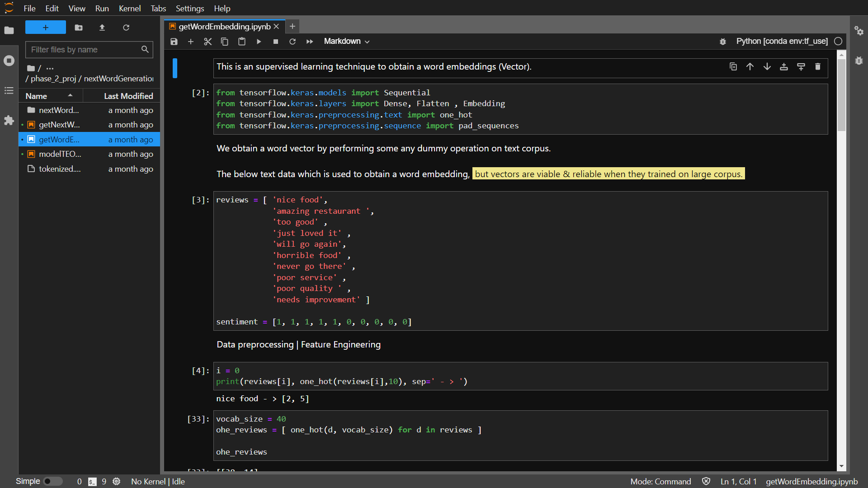Open the Tabs menu
The height and width of the screenshot is (488, 868).
click(x=158, y=8)
